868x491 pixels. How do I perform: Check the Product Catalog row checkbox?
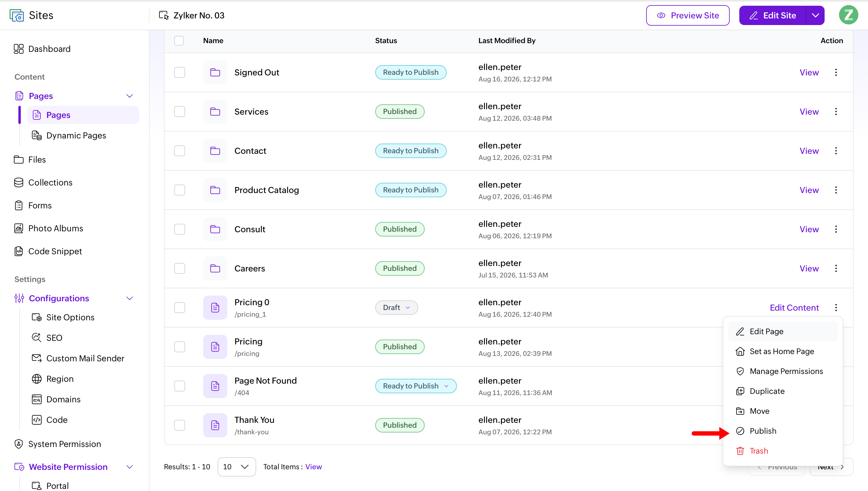(180, 190)
